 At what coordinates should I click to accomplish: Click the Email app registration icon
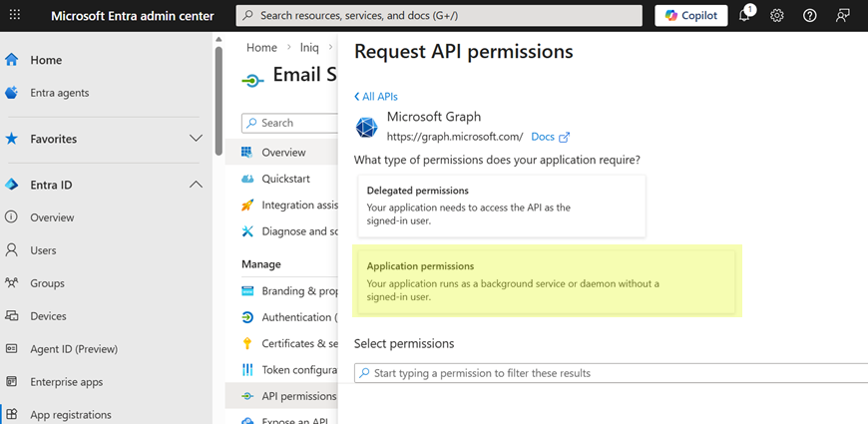252,81
